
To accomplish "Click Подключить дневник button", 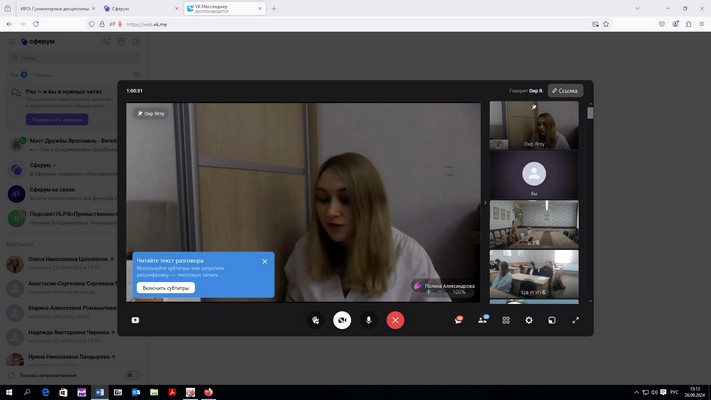I will [57, 120].
